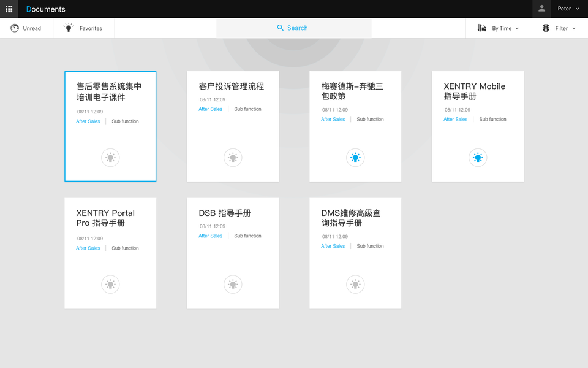
Task: Open After Sales link on DSB 指导手册
Action: (x=210, y=236)
